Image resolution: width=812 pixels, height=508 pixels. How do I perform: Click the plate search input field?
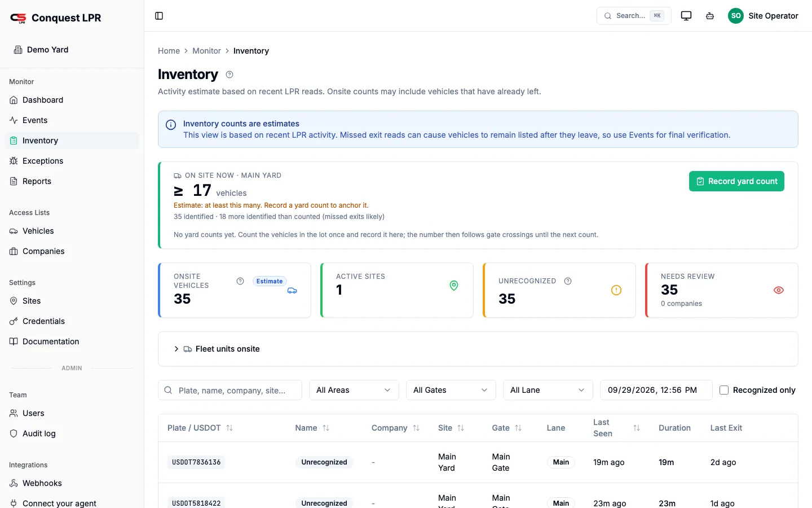click(230, 390)
